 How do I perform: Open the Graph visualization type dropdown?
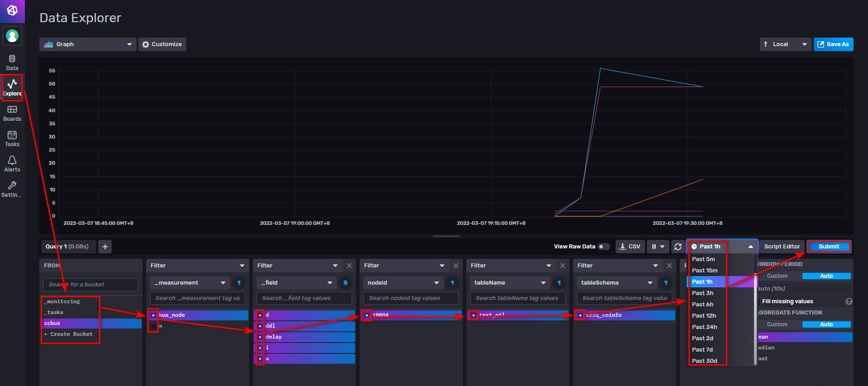click(x=88, y=44)
